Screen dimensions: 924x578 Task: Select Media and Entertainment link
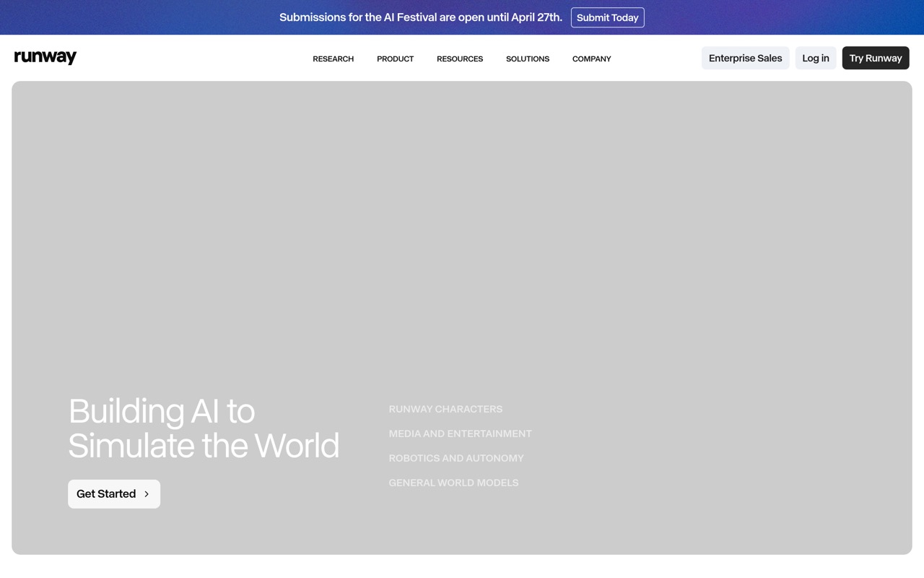pyautogui.click(x=460, y=433)
